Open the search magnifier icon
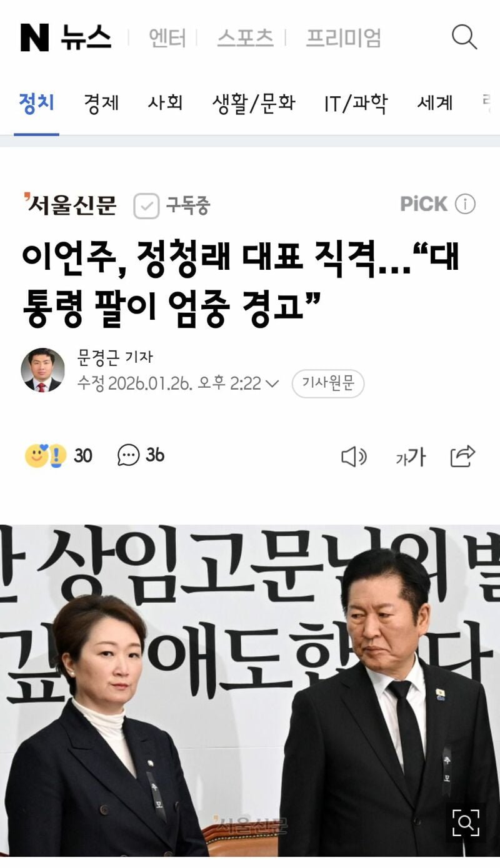 [x=464, y=37]
